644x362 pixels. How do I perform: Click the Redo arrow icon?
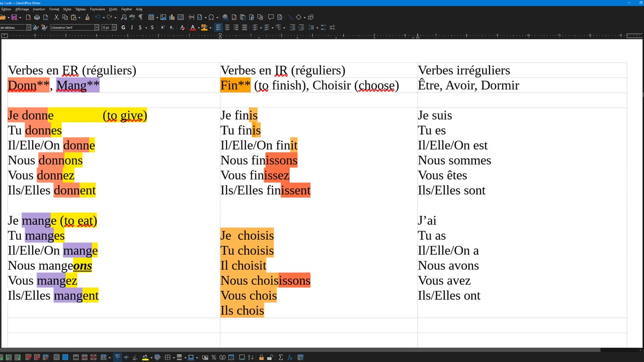(110, 17)
